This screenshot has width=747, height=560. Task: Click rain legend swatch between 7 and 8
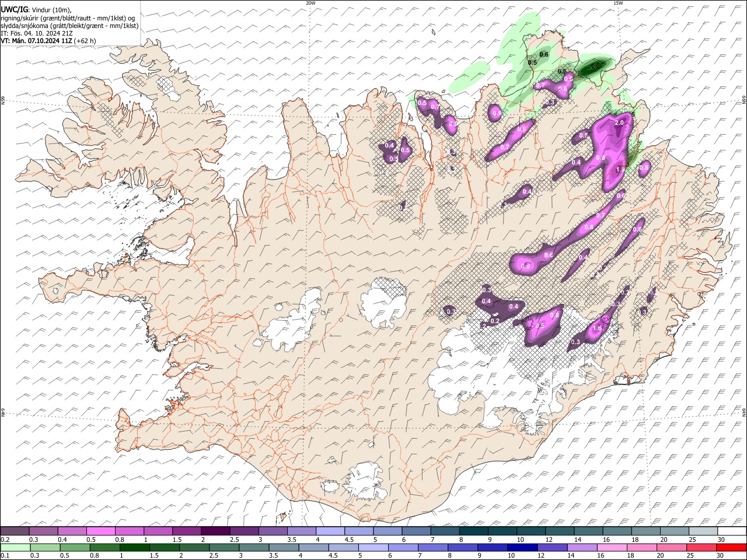(432, 547)
